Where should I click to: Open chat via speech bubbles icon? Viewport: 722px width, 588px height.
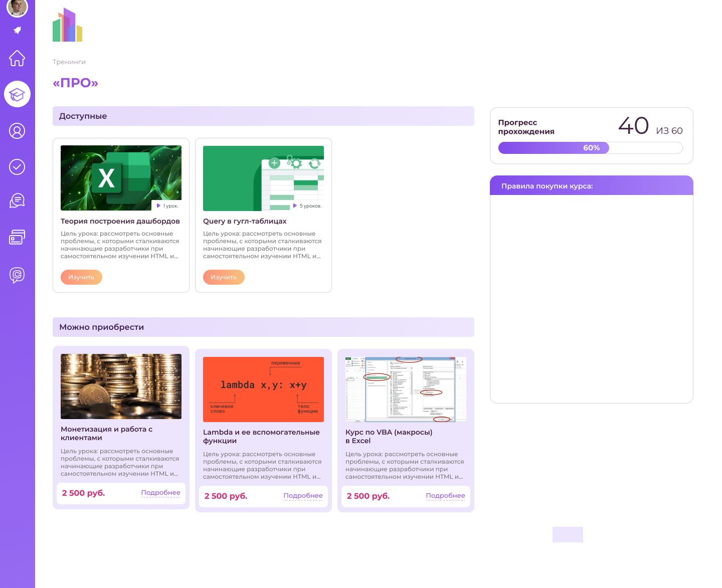click(17, 201)
